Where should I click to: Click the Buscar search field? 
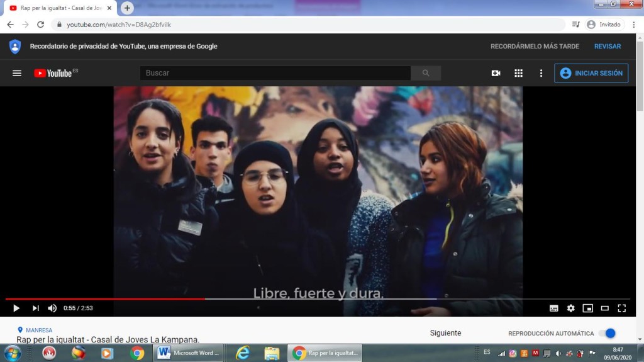[275, 73]
